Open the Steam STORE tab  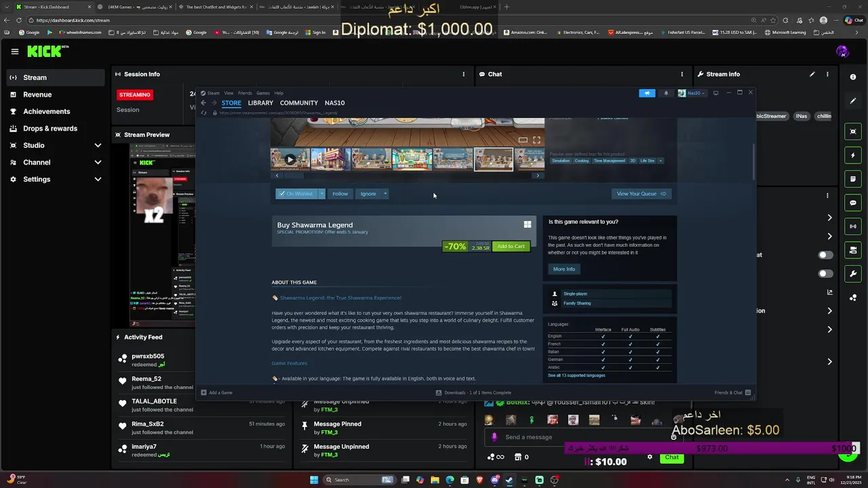click(231, 103)
